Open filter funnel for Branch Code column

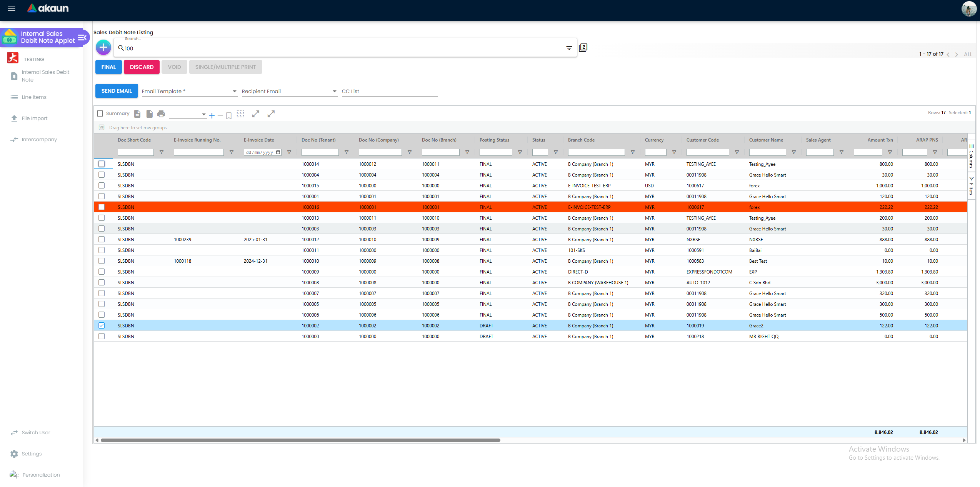[x=633, y=152]
